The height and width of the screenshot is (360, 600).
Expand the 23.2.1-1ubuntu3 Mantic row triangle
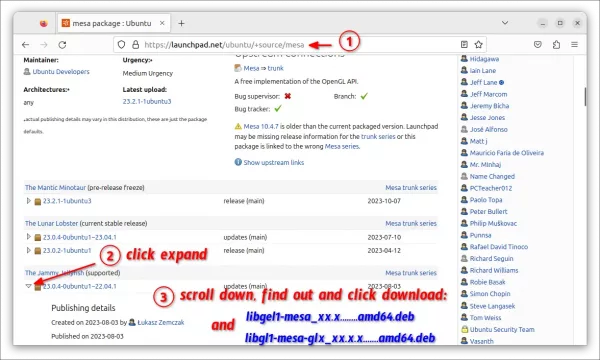(x=28, y=200)
